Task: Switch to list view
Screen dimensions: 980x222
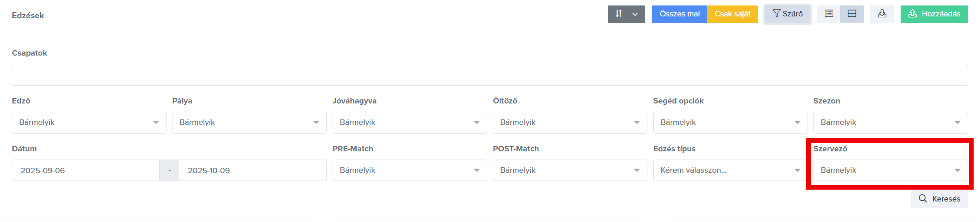Action: coord(829,14)
